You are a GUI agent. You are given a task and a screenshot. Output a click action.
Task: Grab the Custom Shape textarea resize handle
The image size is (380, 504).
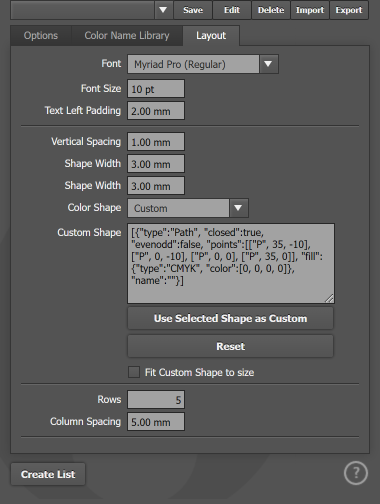click(x=329, y=298)
